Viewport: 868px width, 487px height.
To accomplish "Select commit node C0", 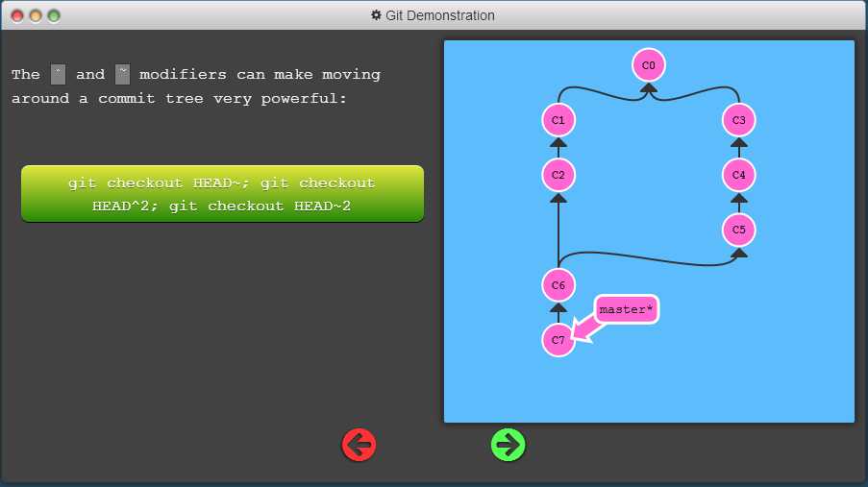I will pyautogui.click(x=648, y=65).
